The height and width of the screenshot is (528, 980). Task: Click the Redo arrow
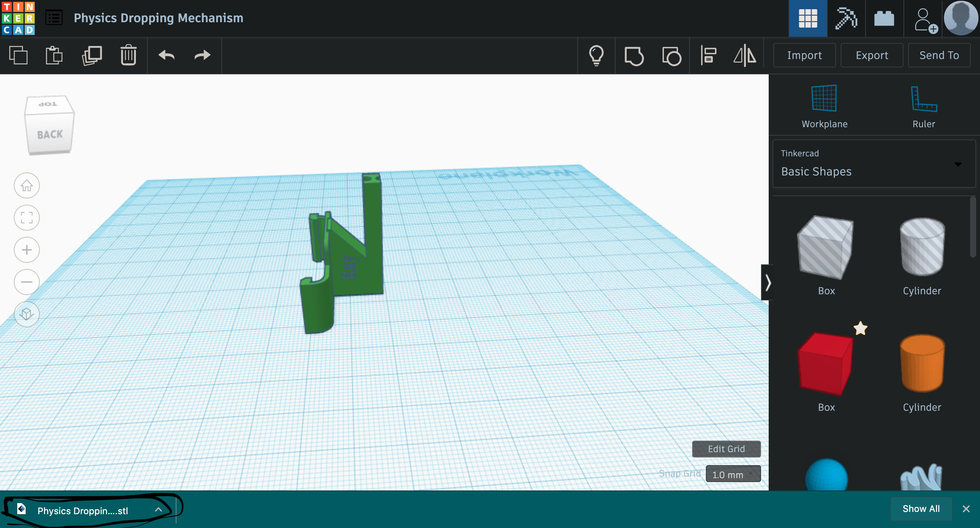coord(202,55)
